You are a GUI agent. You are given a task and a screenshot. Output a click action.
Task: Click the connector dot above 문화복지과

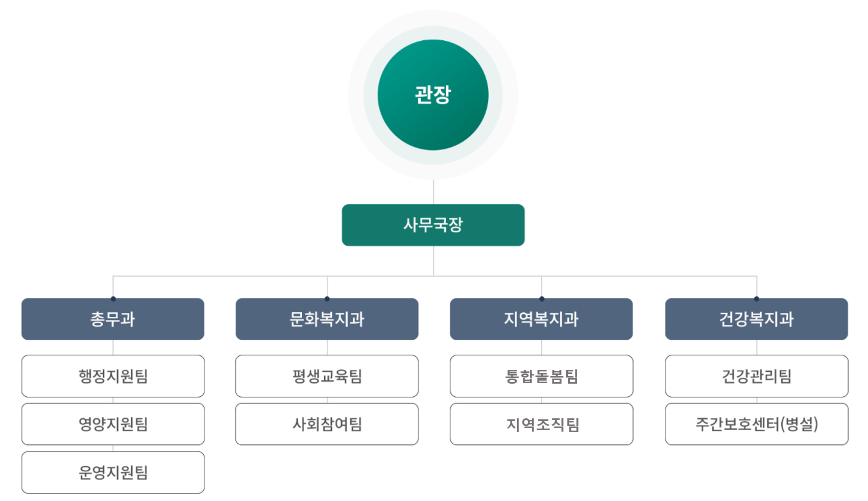pos(327,298)
